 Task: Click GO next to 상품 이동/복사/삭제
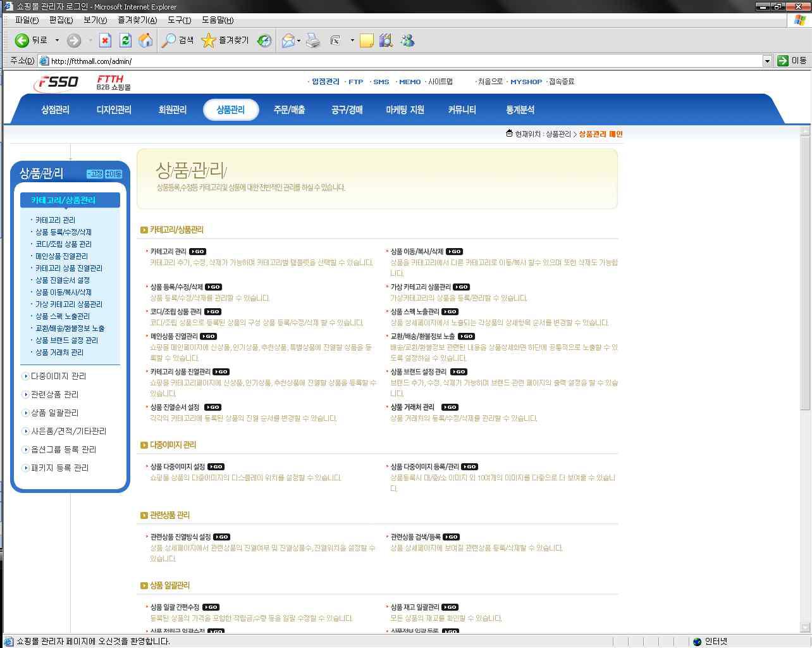[x=454, y=252]
